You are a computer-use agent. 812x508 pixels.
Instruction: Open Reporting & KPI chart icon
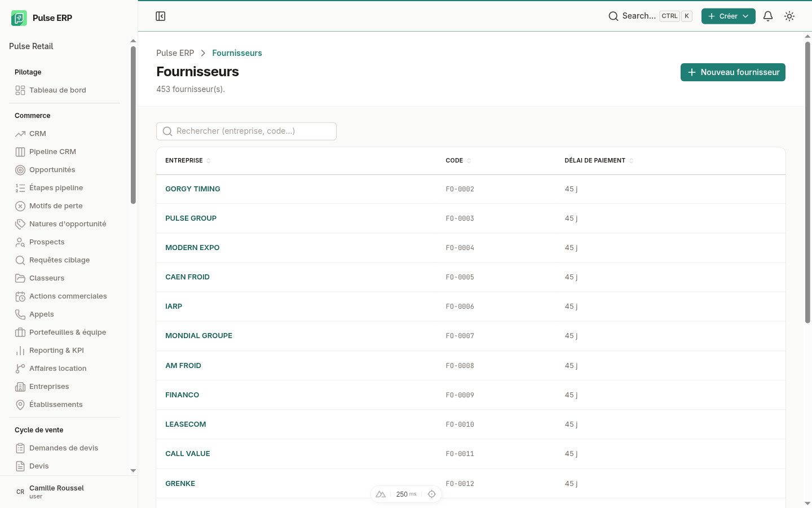(x=20, y=351)
